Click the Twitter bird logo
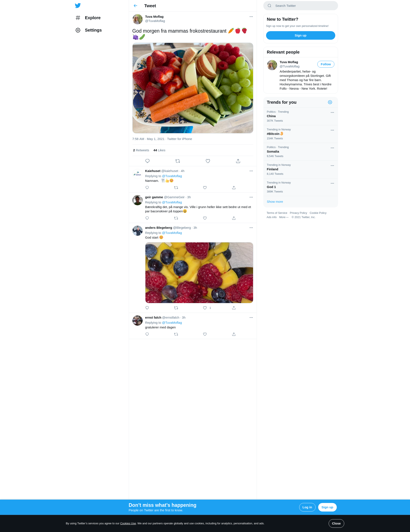The height and width of the screenshot is (532, 410). (x=78, y=6)
